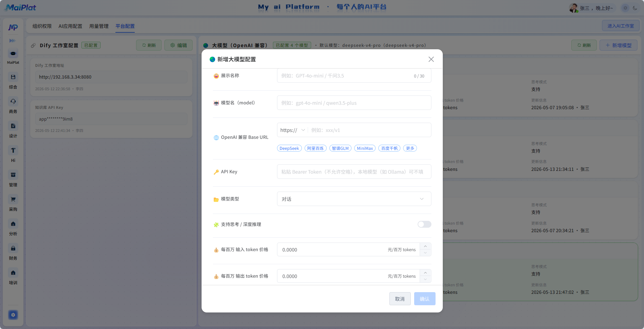
Task: Decrease 输出 token 价格 with down arrow
Action: [425, 279]
